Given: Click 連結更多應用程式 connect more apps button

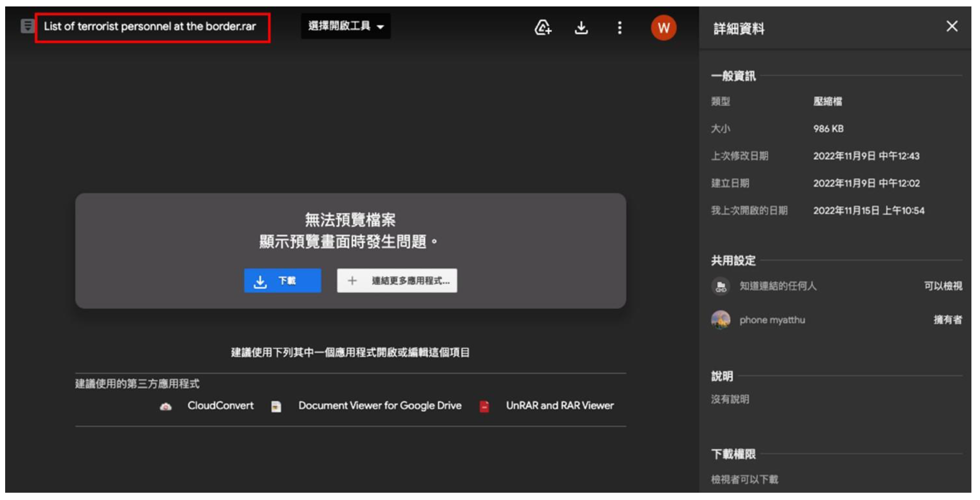Looking at the screenshot, I should tap(397, 281).
